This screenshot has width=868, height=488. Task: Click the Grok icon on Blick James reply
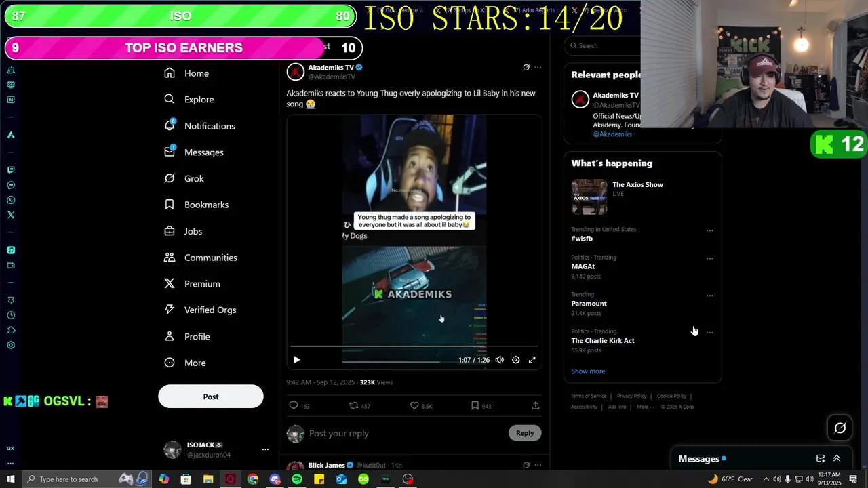(526, 465)
